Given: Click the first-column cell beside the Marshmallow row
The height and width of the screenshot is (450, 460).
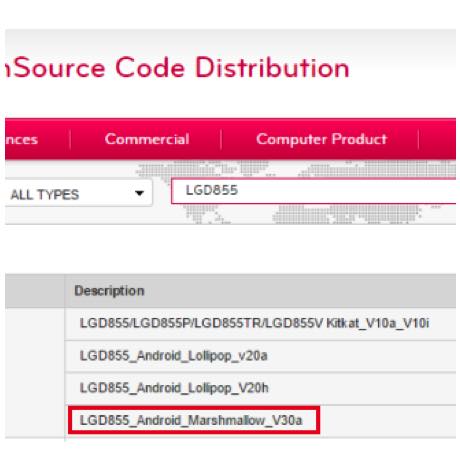Looking at the screenshot, I should tap(35, 421).
